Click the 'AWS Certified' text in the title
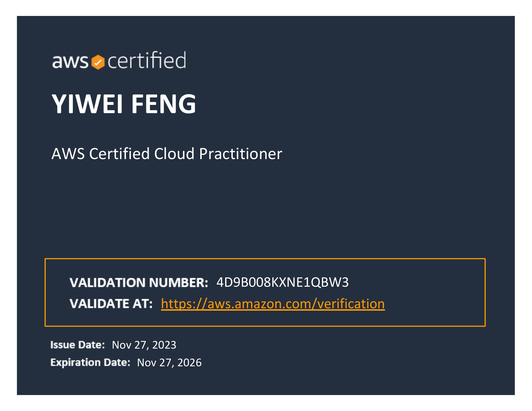Image resolution: width=532 pixels, height=411 pixels. coord(100,154)
